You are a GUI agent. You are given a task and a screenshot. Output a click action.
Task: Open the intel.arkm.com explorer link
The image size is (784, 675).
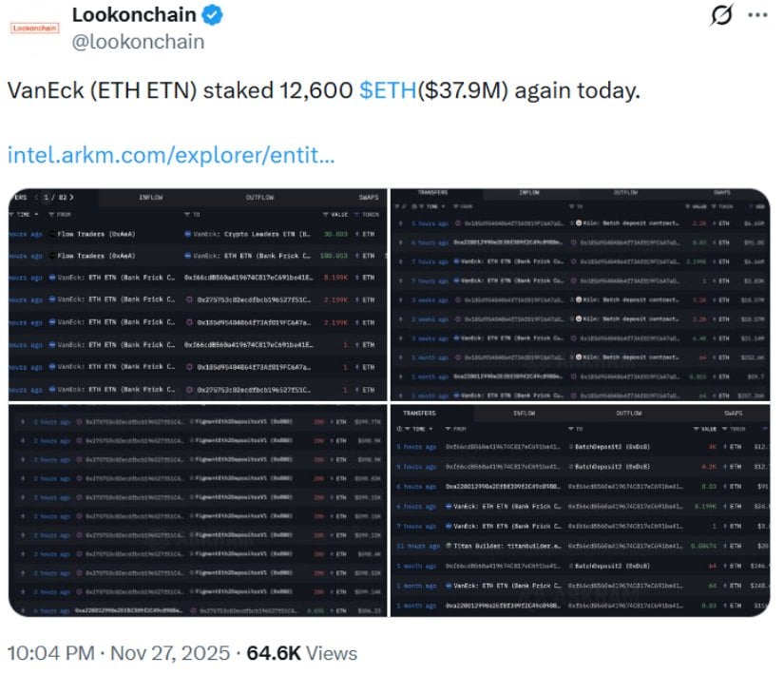pos(170,154)
